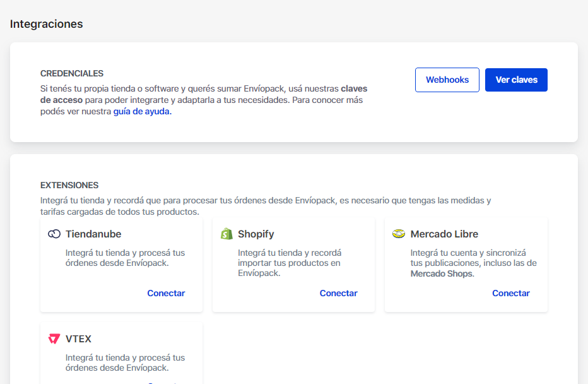Click the bold Mercado Shops text

coord(442,273)
